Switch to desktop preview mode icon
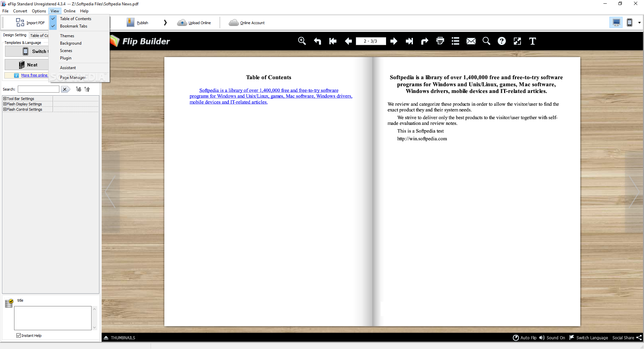Screen dimensions: 644x349 tap(616, 22)
